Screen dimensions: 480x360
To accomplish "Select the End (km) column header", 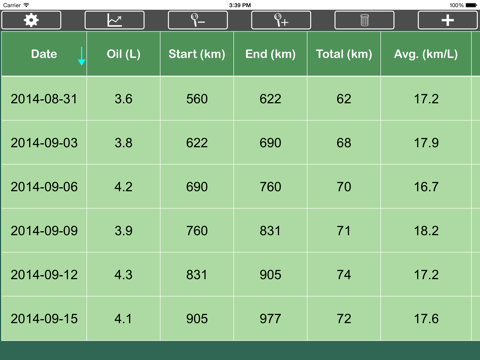I will click(270, 54).
